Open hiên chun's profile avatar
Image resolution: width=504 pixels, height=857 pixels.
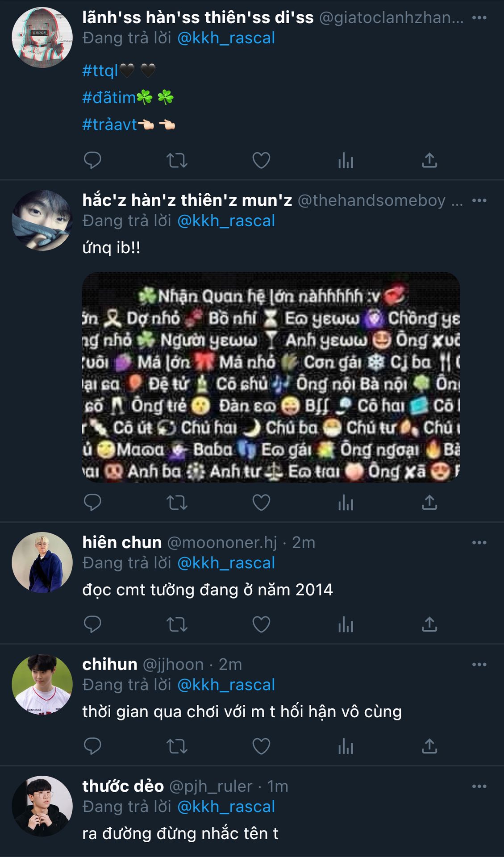pos(42,562)
